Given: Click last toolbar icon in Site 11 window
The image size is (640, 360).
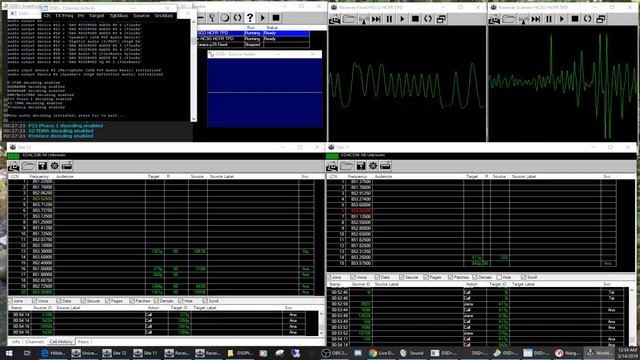Looking at the screenshot, I should tap(385, 166).
